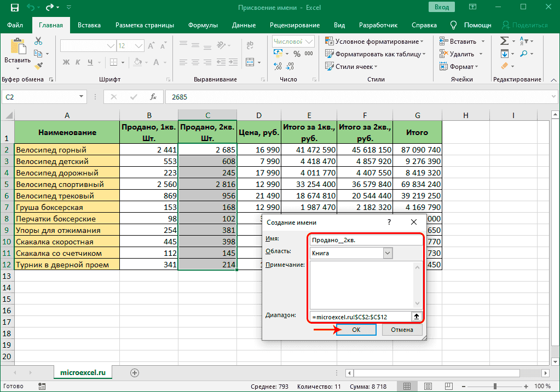Expand the Область scope dropdown
Screen dimensions: 560x392
tap(388, 253)
